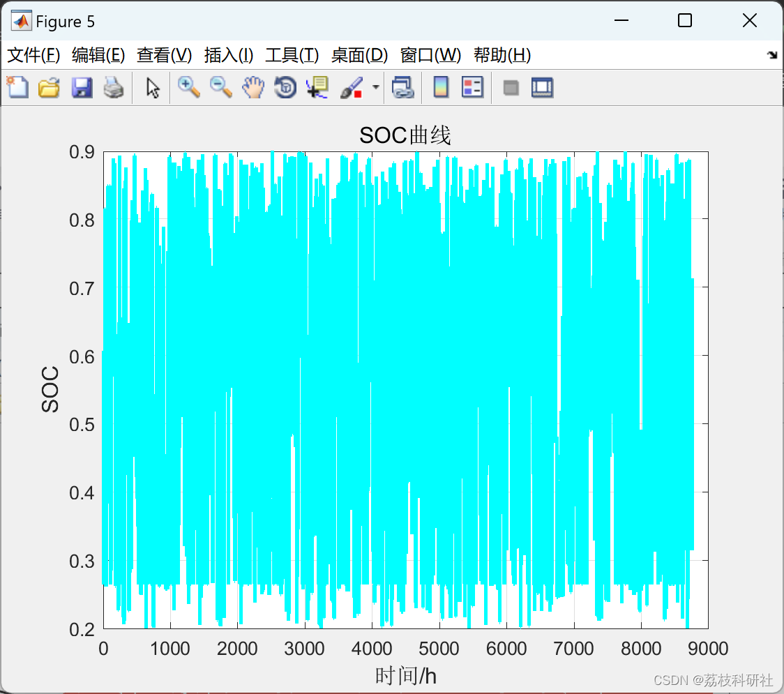Activate the Zoom In magnifier tool

(189, 87)
